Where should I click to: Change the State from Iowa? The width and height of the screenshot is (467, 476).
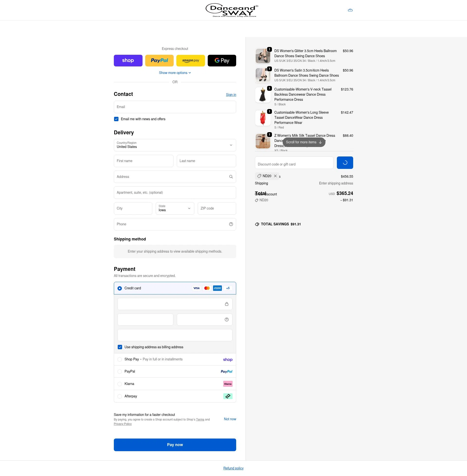click(175, 208)
